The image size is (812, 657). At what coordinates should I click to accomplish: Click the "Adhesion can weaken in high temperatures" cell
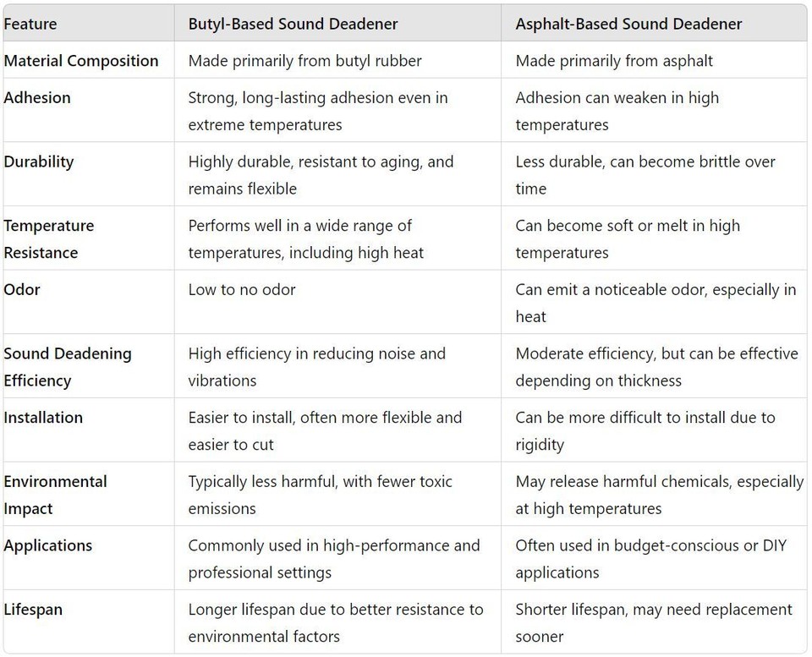click(617, 111)
